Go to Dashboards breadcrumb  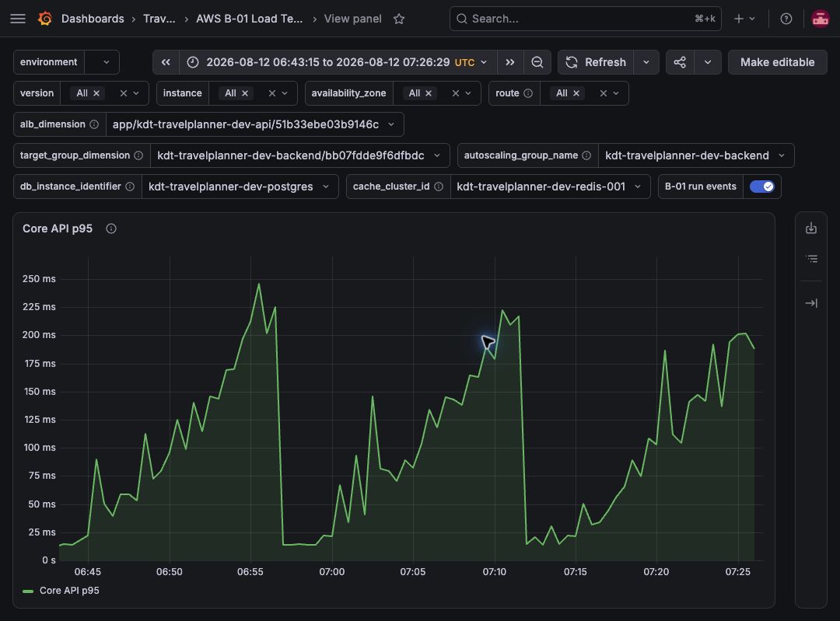(x=93, y=19)
